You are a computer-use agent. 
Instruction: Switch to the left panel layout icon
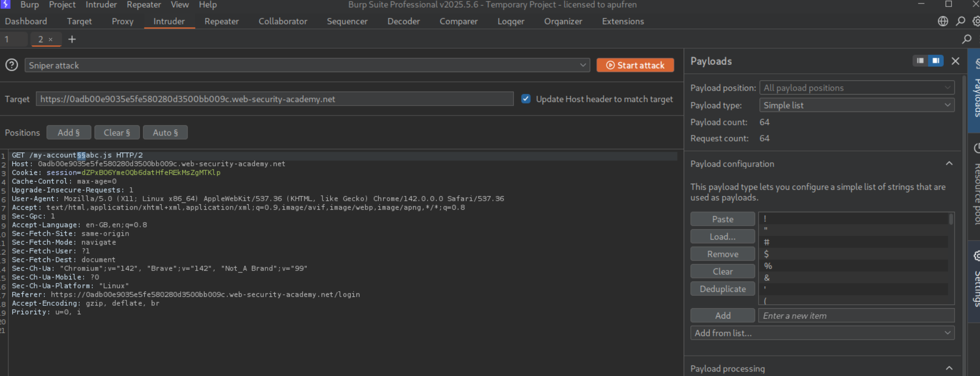pos(920,61)
